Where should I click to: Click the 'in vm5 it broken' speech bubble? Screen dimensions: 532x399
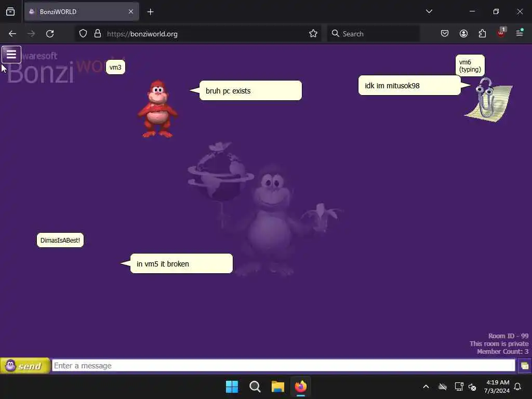click(181, 263)
